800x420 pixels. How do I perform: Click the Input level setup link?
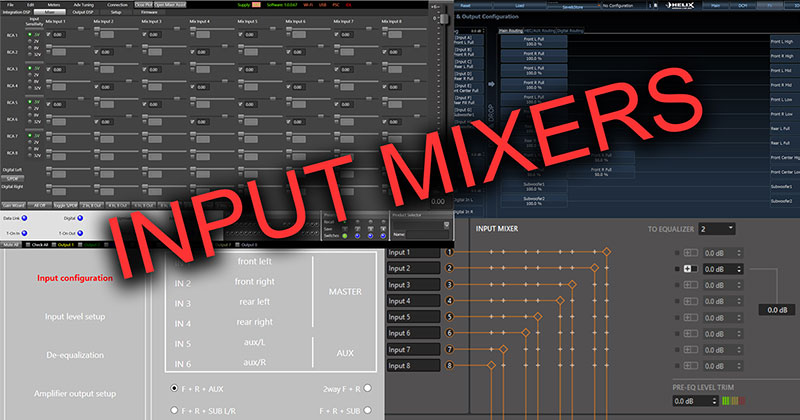[75, 316]
